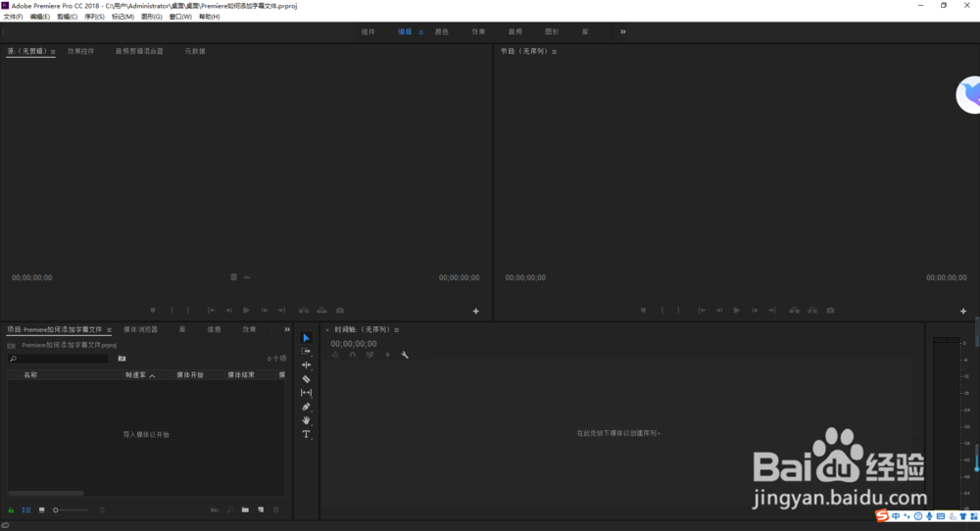Click Clear trash icon in project panel
This screenshot has width=980, height=531.
point(275,510)
